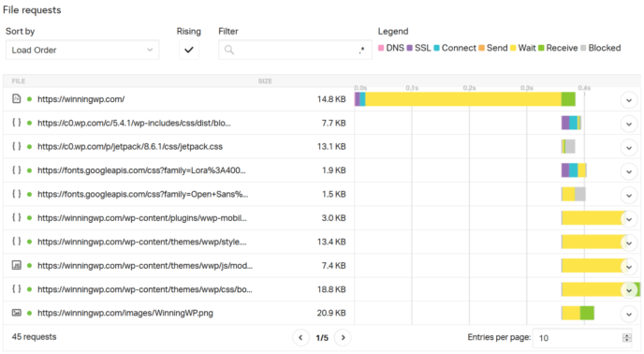Go to next page of requests
The width and height of the screenshot is (644, 354).
[343, 337]
